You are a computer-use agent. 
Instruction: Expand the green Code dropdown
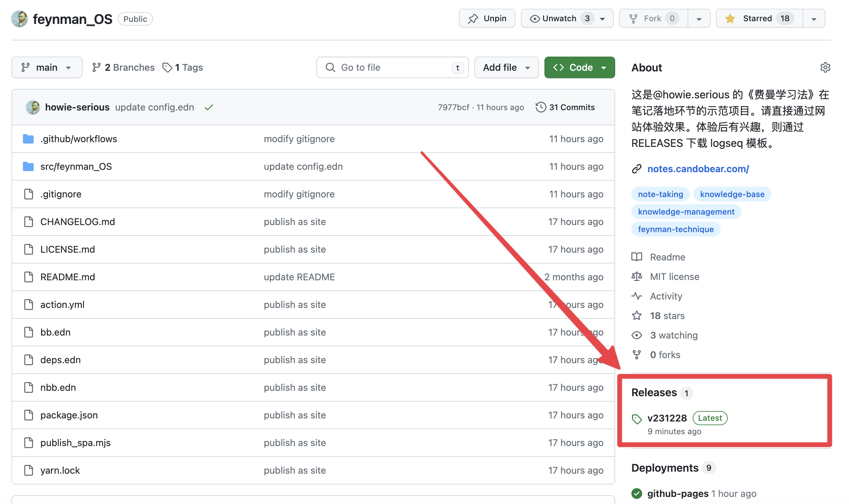579,67
